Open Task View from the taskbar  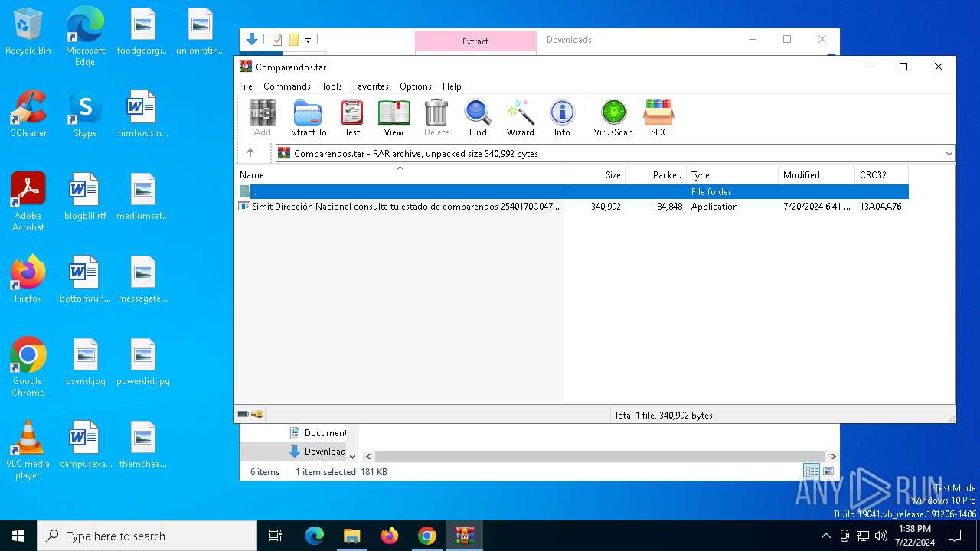276,536
